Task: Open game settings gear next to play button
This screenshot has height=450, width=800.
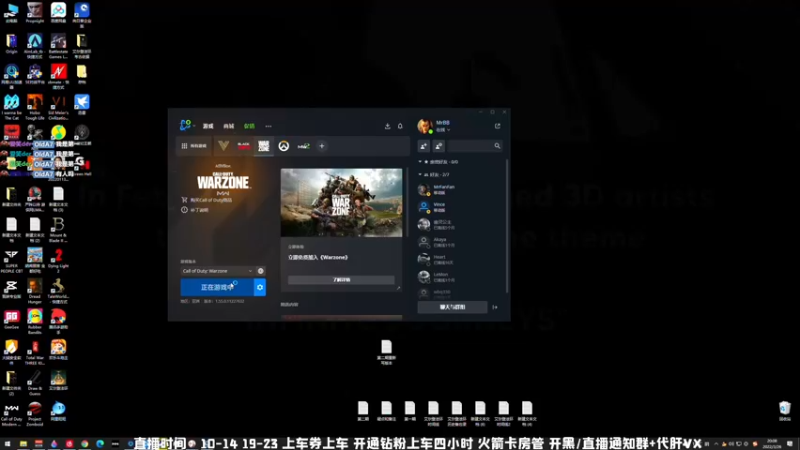Action: [x=260, y=287]
